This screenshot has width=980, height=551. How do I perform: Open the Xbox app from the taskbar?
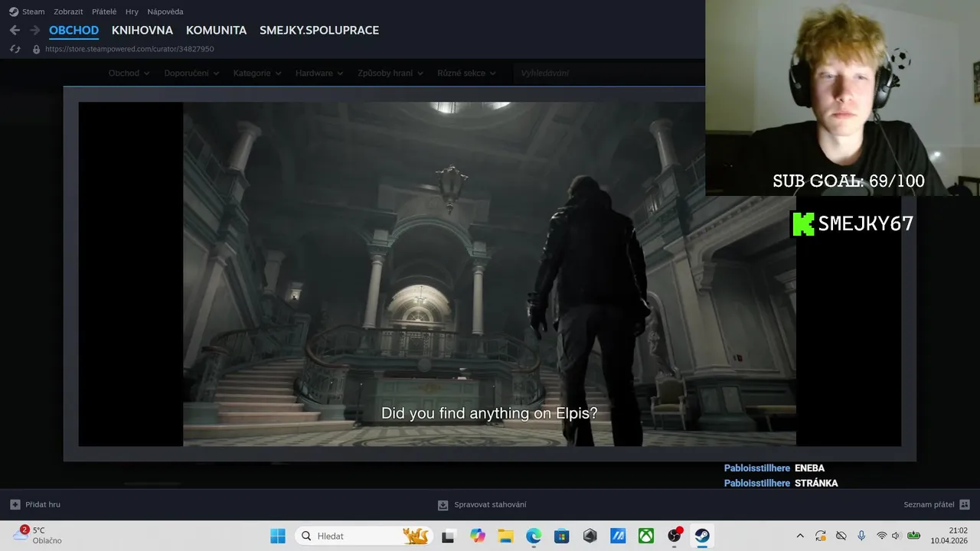coord(646,536)
